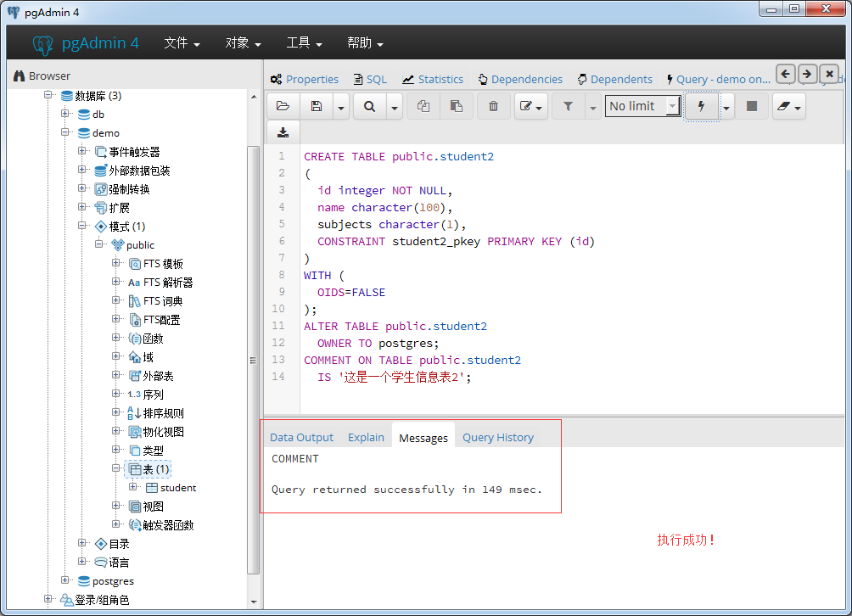Open the 文件 menu
The height and width of the screenshot is (616, 852).
(x=182, y=43)
